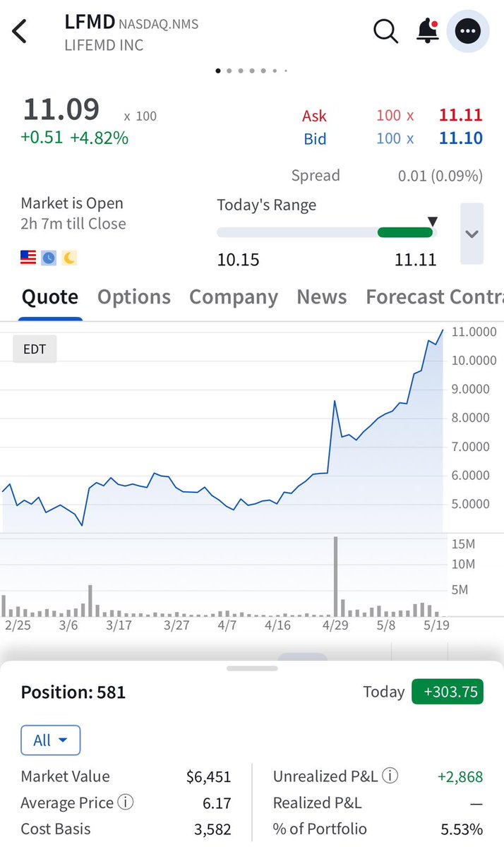The width and height of the screenshot is (504, 847).
Task: Tap the Spread 0.01 (0.09%) value
Action: pyautogui.click(x=440, y=176)
